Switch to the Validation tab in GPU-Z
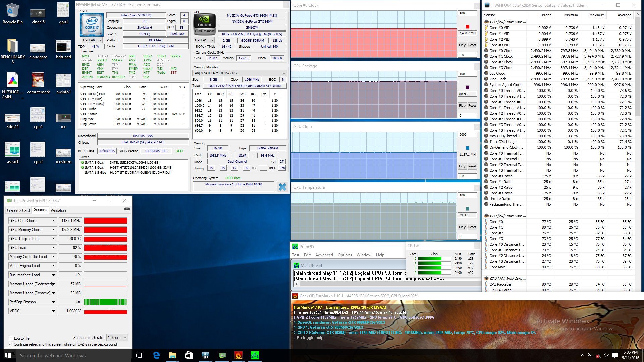 click(58, 210)
